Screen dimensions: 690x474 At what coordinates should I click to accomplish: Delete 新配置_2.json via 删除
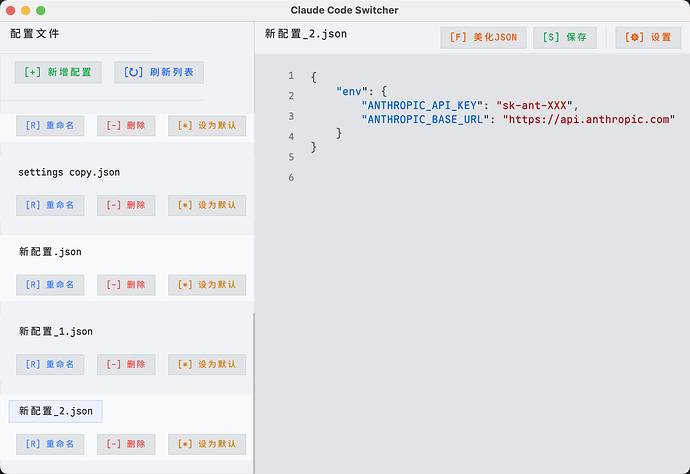click(126, 444)
